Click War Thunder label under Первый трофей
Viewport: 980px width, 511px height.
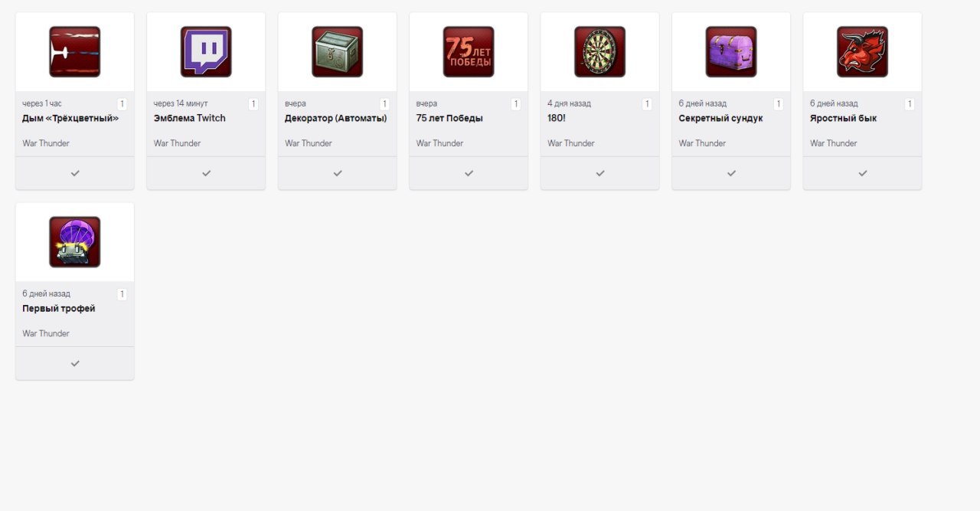46,333
